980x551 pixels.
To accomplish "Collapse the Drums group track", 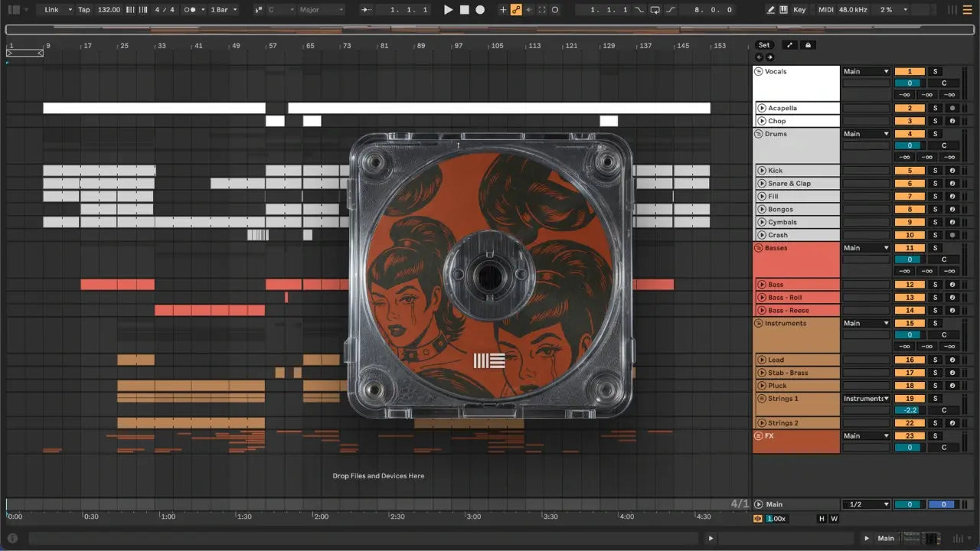I will click(x=759, y=134).
